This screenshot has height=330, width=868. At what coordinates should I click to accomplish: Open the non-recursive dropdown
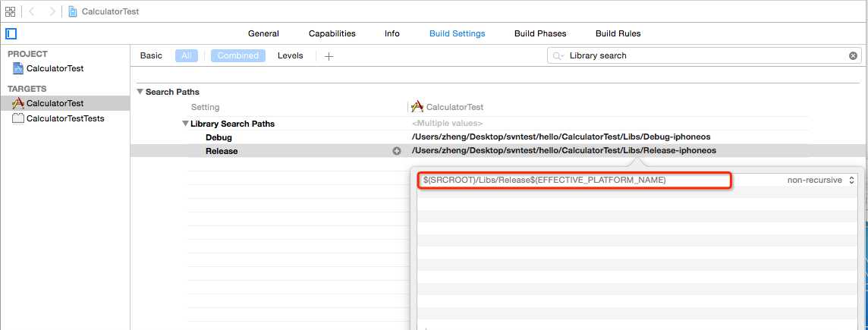pos(821,180)
